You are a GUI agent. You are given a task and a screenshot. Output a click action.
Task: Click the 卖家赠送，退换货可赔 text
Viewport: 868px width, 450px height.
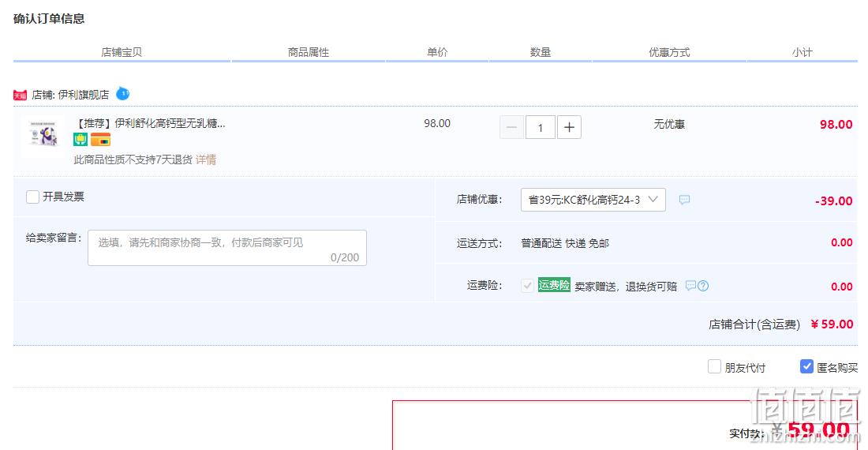pos(626,286)
